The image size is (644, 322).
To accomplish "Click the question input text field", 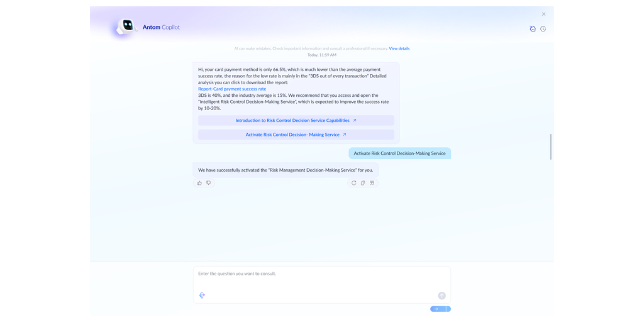I will point(321,280).
